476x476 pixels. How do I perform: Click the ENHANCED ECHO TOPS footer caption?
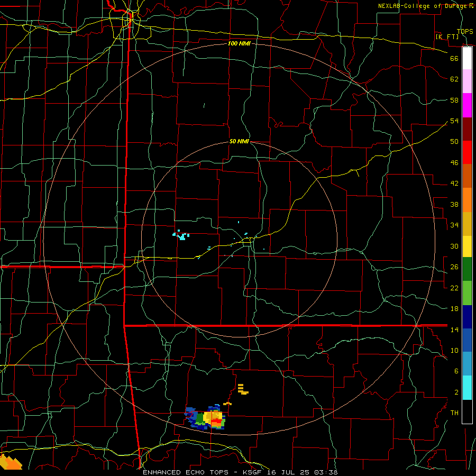pos(186,472)
